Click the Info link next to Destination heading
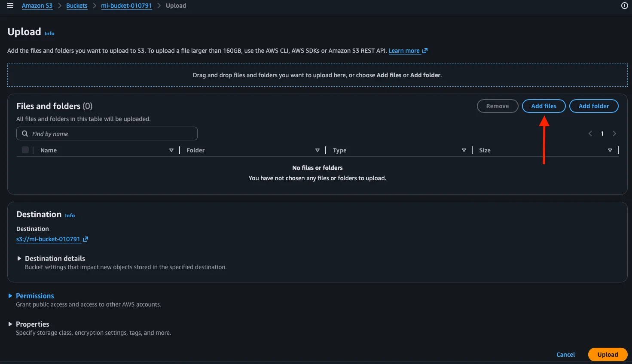The width and height of the screenshot is (632, 364). (70, 215)
